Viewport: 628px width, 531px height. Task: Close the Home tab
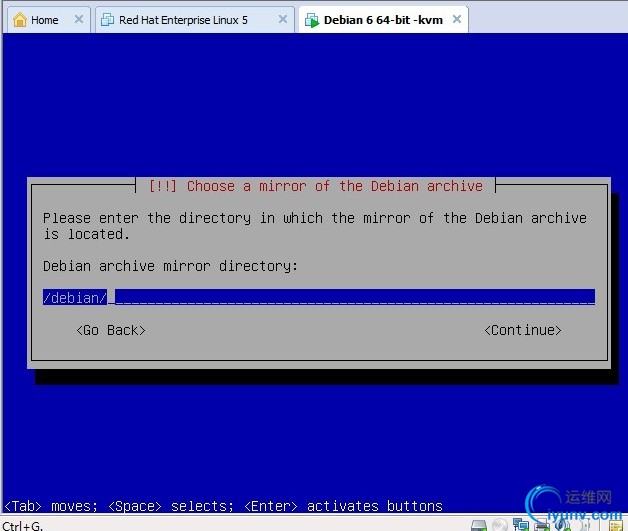tap(79, 19)
